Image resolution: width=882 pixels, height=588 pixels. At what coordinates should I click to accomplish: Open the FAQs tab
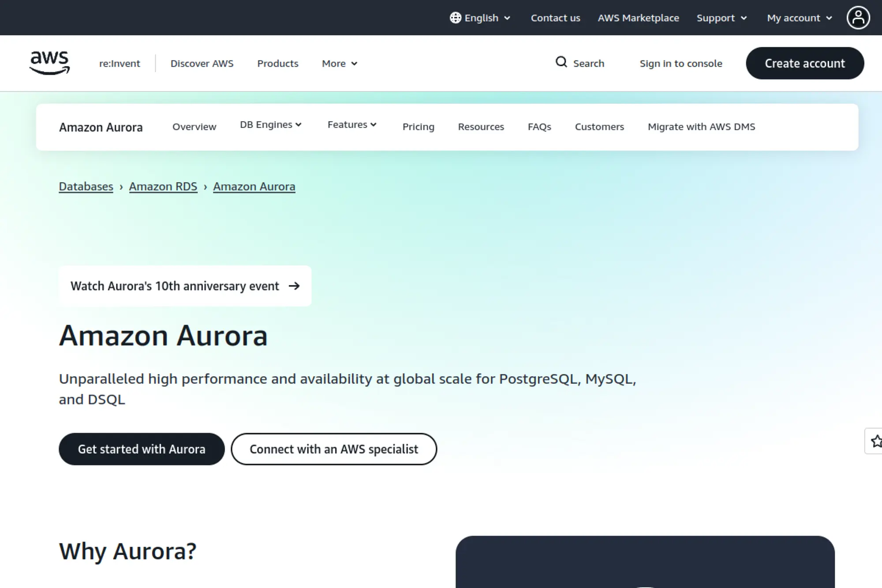click(x=539, y=127)
